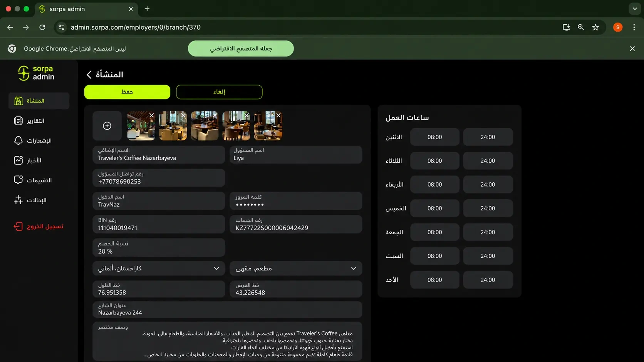The width and height of the screenshot is (644, 362).
Task: Set Monday الاثنين opening time 08:00
Action: click(x=434, y=137)
